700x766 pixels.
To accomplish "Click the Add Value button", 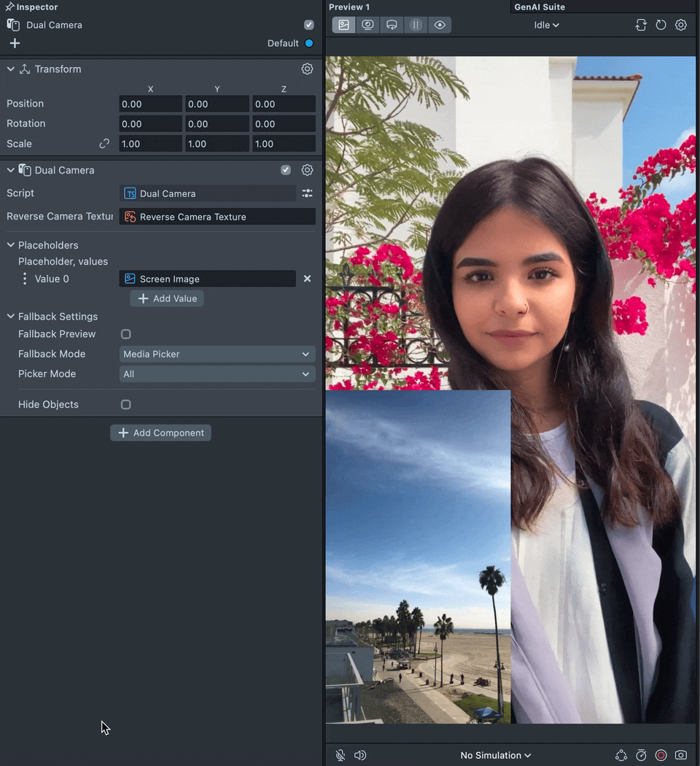I will click(167, 298).
